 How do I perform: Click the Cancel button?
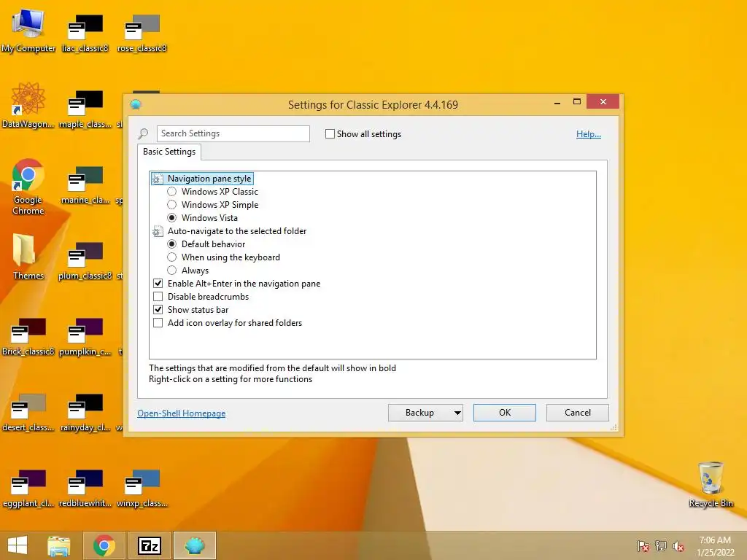coord(578,413)
